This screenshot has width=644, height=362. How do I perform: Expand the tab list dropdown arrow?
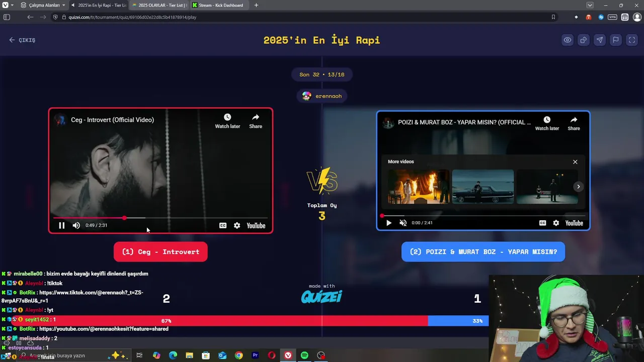pyautogui.click(x=590, y=5)
